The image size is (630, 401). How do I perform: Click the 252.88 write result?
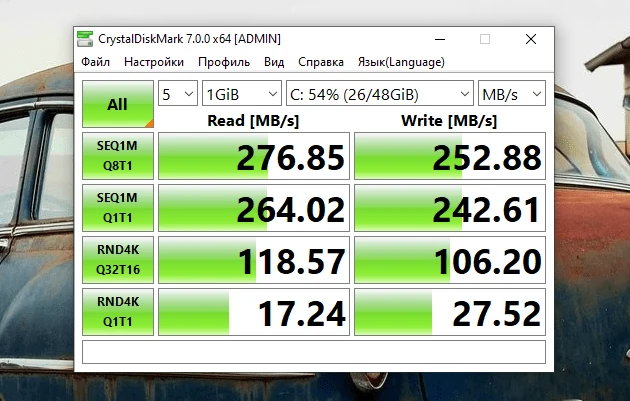pyautogui.click(x=450, y=156)
